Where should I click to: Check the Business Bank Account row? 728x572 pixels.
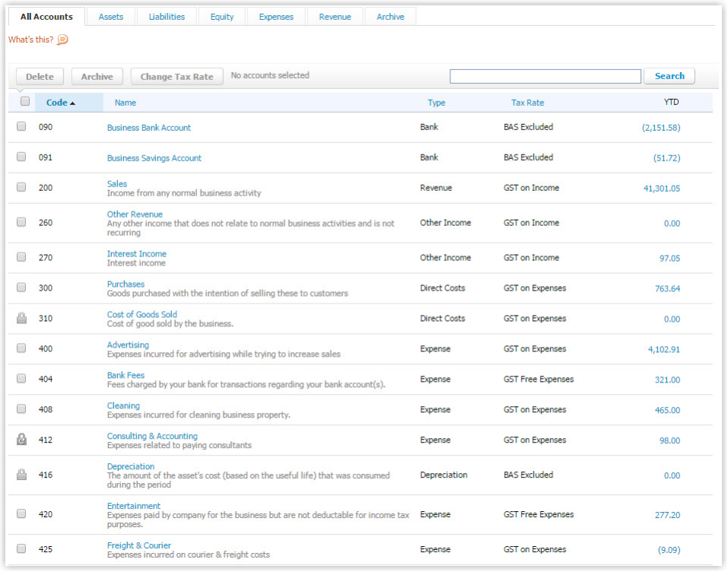coord(21,126)
